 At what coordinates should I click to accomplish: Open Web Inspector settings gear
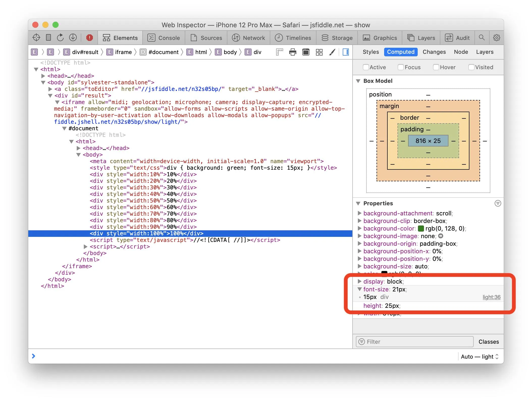point(496,38)
